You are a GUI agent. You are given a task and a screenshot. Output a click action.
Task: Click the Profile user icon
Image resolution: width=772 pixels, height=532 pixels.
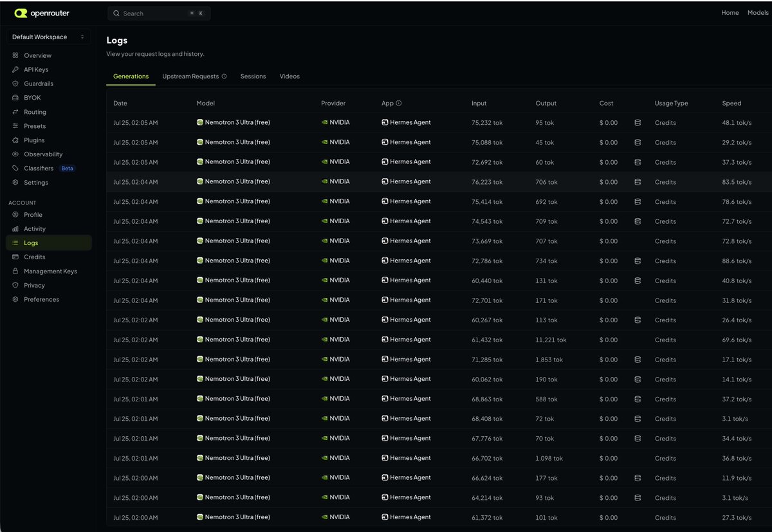tap(15, 215)
